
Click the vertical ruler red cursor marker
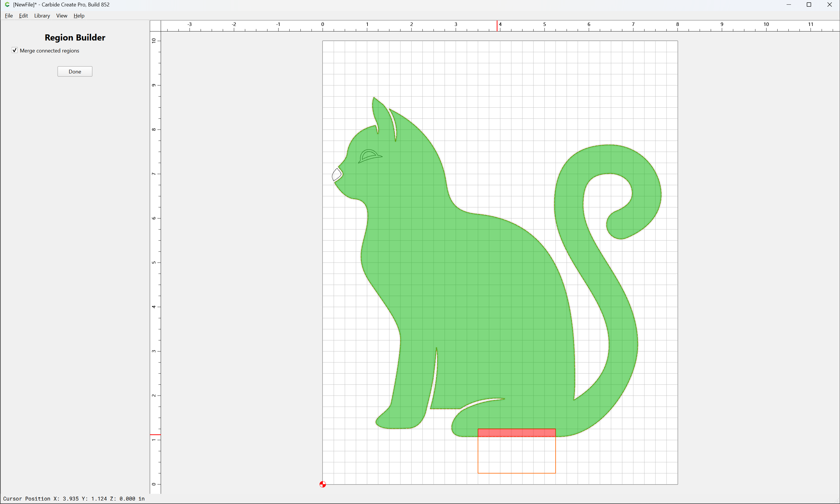pyautogui.click(x=155, y=434)
